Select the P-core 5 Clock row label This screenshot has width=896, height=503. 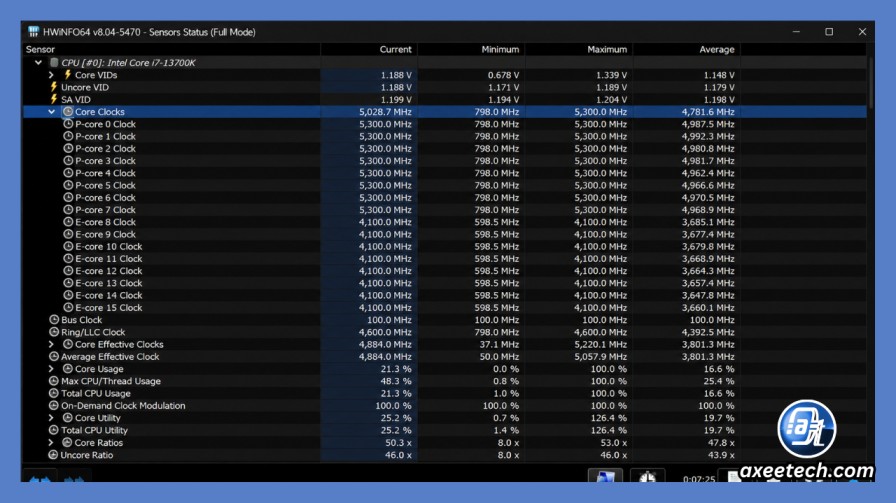coord(105,185)
